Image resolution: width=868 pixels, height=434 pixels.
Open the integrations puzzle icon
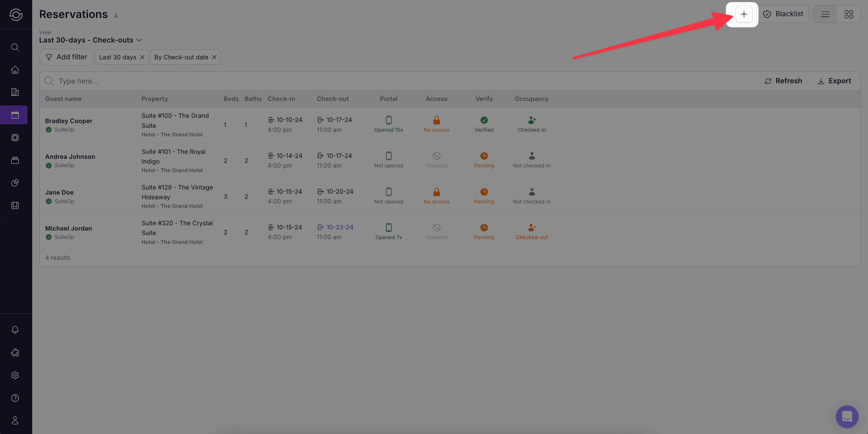(x=15, y=353)
